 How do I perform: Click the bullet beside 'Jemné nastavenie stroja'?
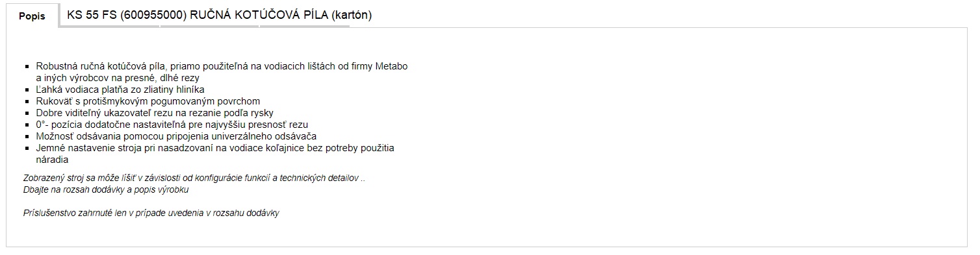[x=27, y=148]
